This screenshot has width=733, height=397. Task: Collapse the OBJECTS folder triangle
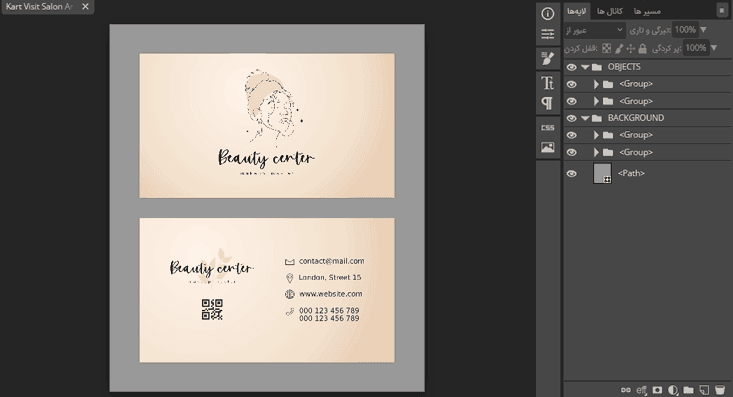click(585, 67)
